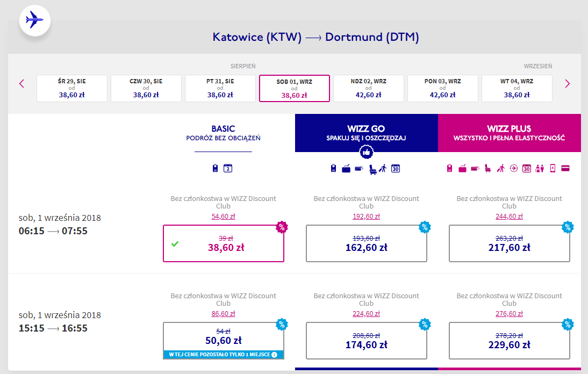Click the airplane icon above the route
588x374 pixels.
click(34, 21)
